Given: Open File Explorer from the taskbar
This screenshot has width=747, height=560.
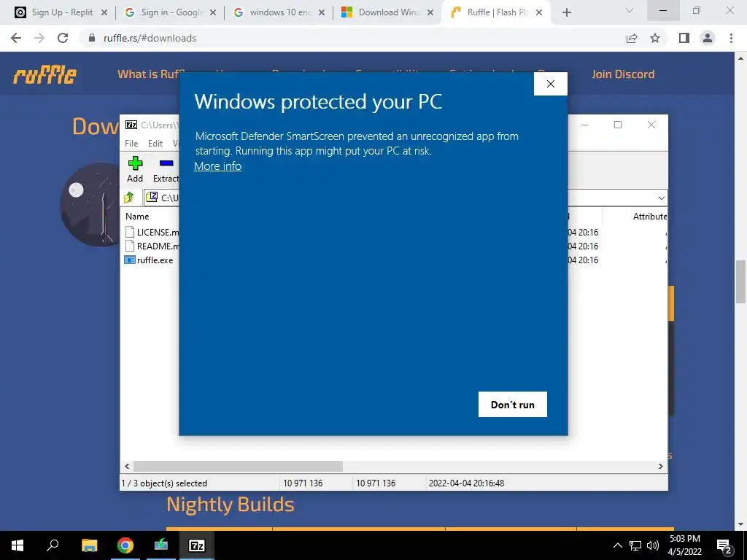Looking at the screenshot, I should [89, 545].
